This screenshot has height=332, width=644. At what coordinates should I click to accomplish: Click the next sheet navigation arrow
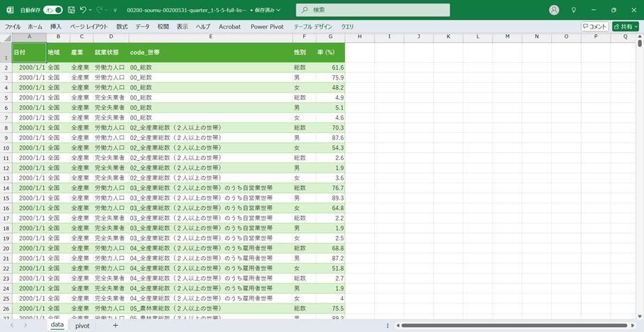26,326
